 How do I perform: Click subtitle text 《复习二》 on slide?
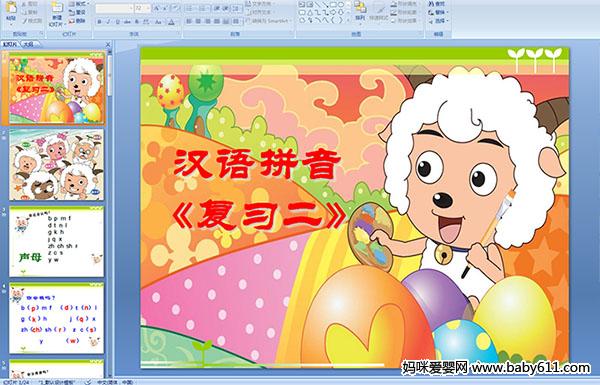pos(259,215)
